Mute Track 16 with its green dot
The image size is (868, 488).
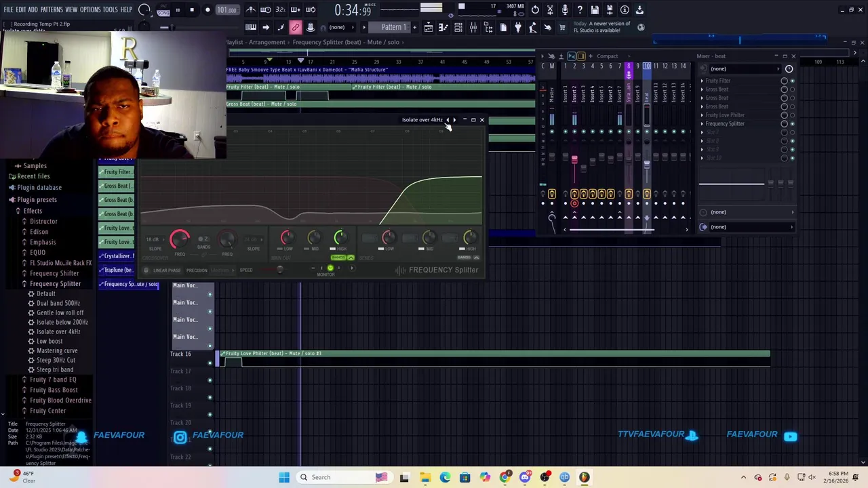point(210,363)
